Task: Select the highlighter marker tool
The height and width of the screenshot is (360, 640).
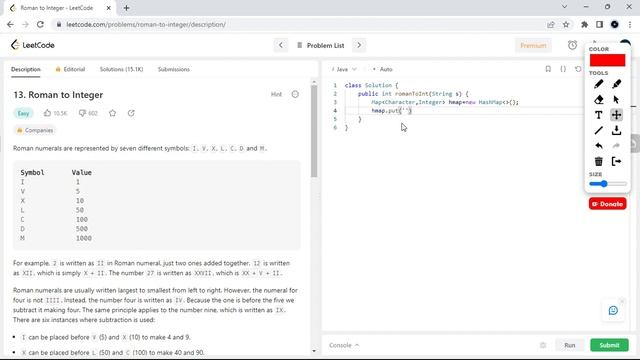Action: pos(616,84)
